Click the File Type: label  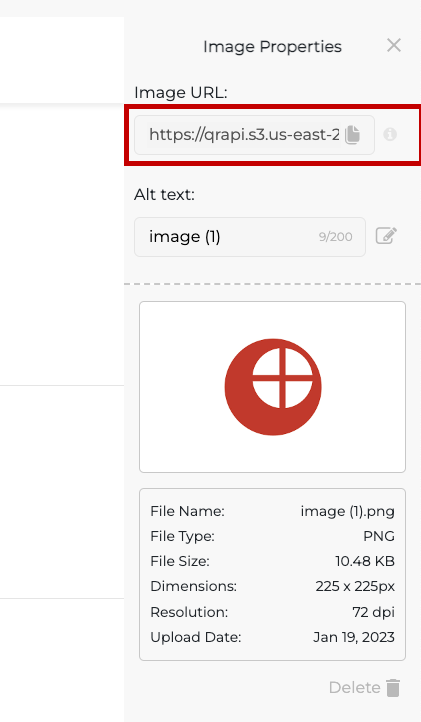click(x=182, y=536)
